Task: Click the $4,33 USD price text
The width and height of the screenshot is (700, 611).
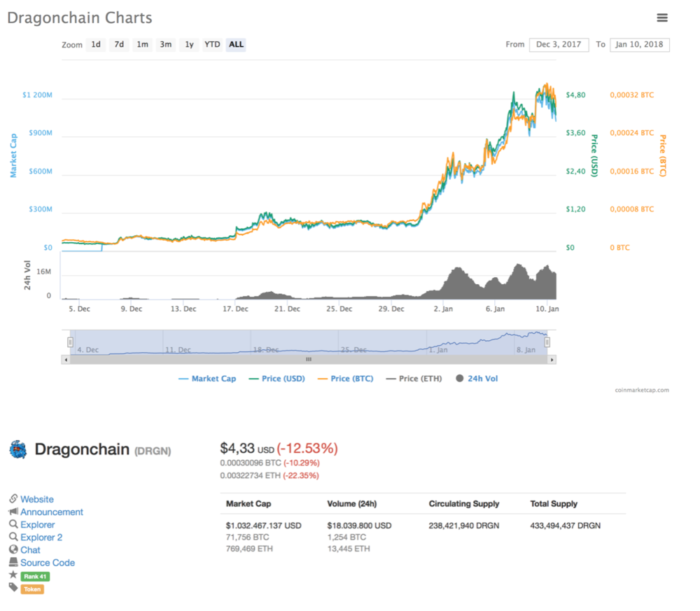Action: click(x=247, y=448)
